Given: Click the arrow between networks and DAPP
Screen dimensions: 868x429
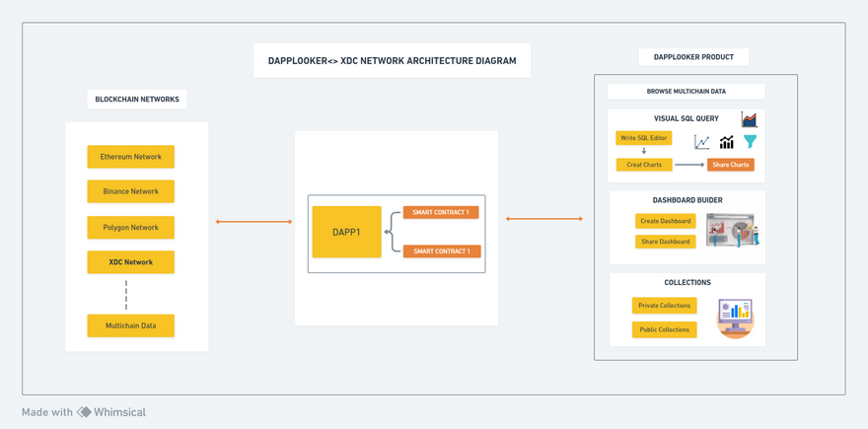Looking at the screenshot, I should 253,222.
